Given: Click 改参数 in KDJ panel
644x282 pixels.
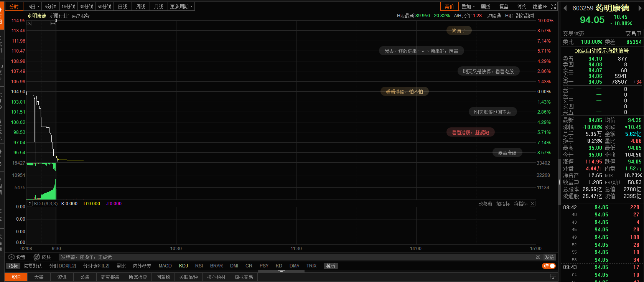Looking at the screenshot, I should [485, 204].
